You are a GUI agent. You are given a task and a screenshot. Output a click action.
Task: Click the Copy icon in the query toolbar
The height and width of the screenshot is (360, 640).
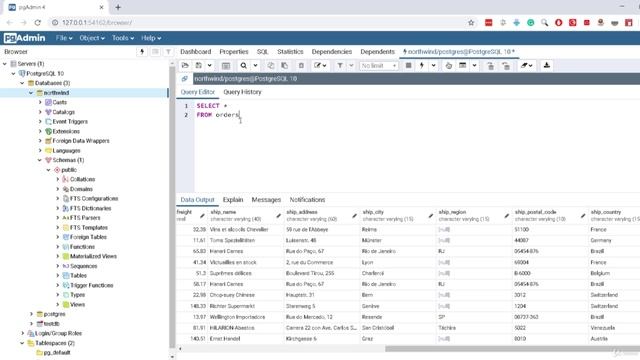pos(271,65)
